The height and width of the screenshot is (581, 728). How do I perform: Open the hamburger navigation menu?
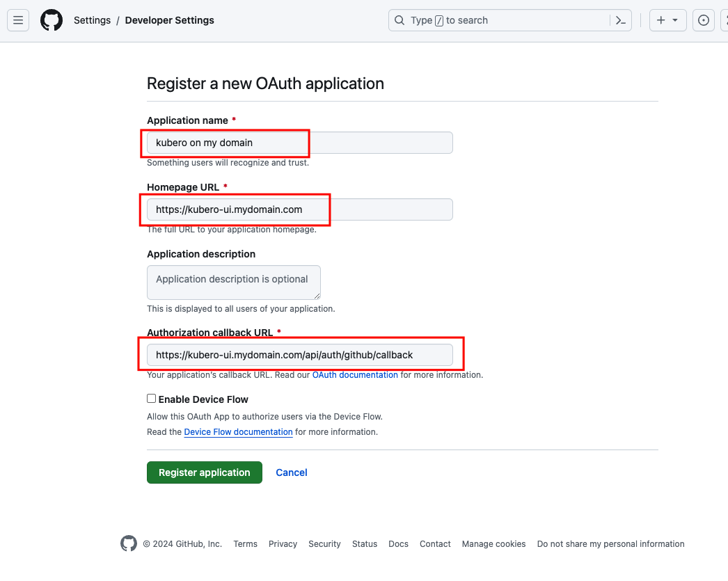pyautogui.click(x=18, y=20)
